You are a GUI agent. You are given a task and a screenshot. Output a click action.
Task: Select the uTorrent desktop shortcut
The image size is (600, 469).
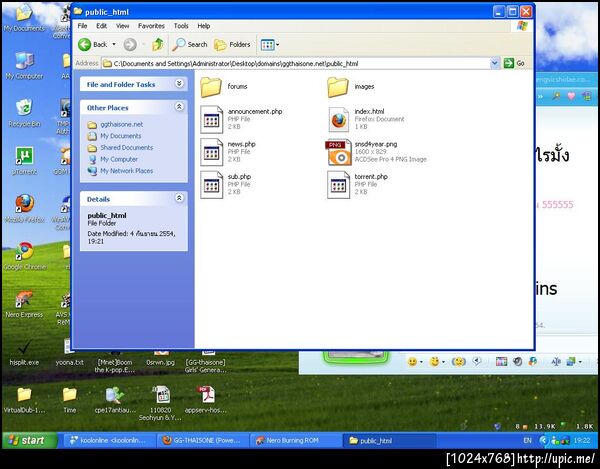[x=24, y=156]
